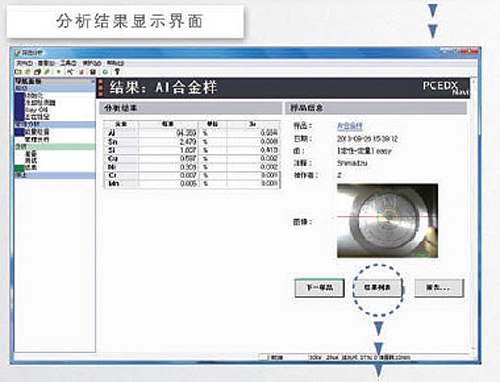The image size is (500, 382).
Task: Select the Mn row in the results table
Action: [x=192, y=183]
